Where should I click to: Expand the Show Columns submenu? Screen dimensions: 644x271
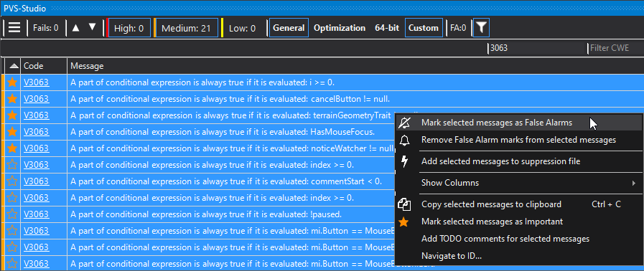click(519, 183)
